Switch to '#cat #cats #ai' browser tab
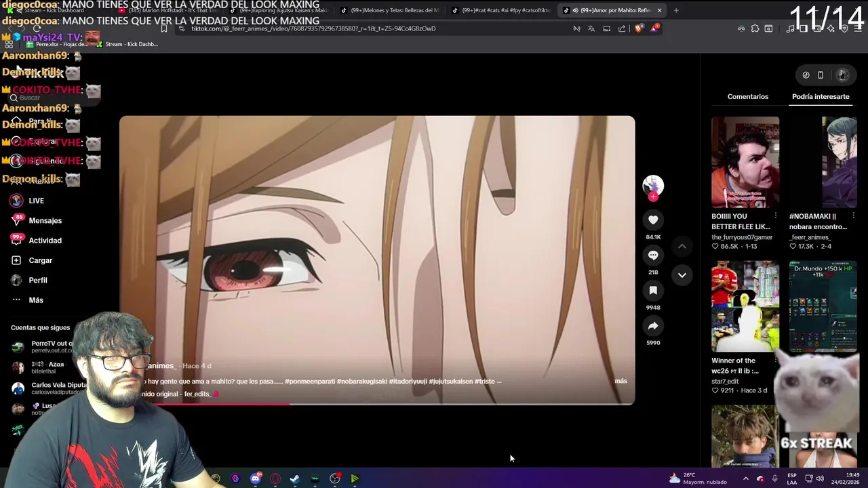This screenshot has width=868, height=488. coord(501,10)
